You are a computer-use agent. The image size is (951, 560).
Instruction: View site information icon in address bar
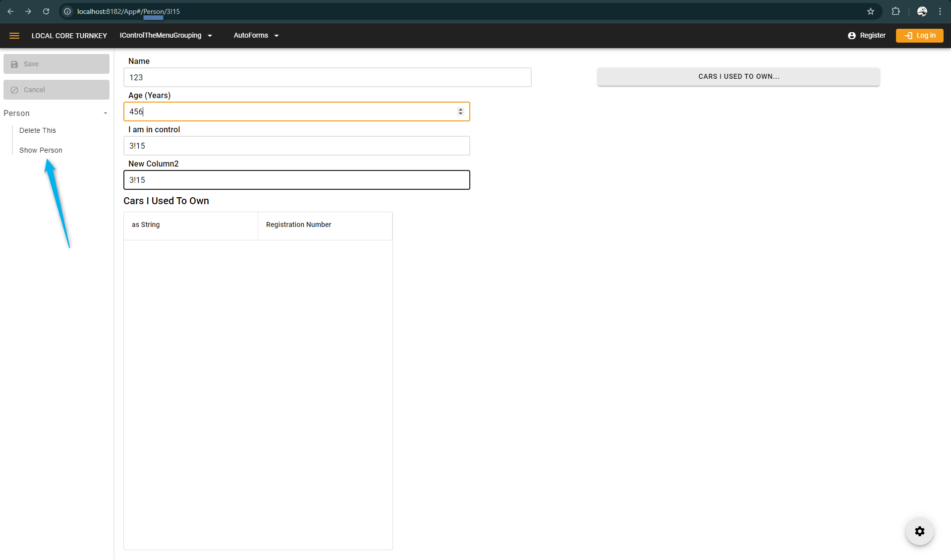click(68, 11)
